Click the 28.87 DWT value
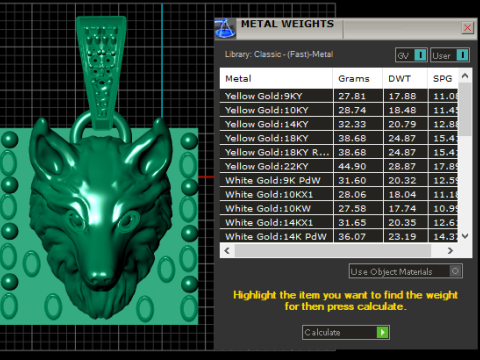The width and height of the screenshot is (480, 360). pos(402,166)
